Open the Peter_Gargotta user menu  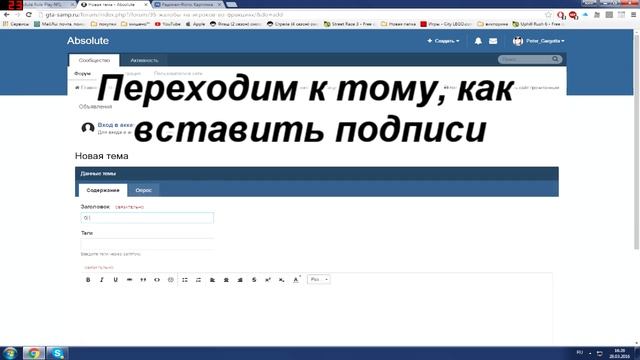point(545,41)
